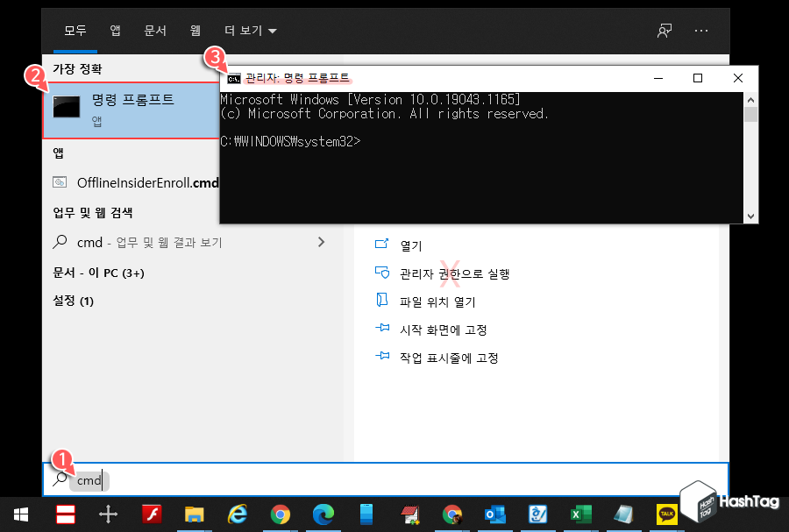
Task: Open Adobe Flash taskbar icon
Action: [152, 514]
